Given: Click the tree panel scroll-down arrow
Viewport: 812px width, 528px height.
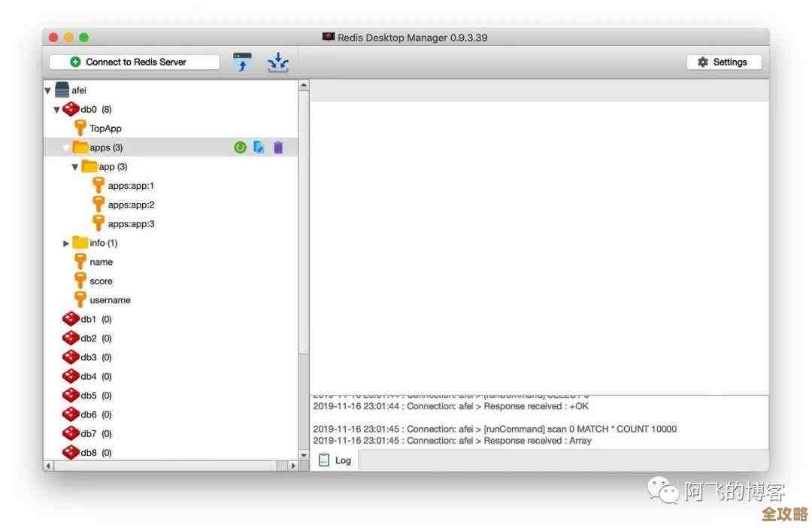Looking at the screenshot, I should point(304,455).
